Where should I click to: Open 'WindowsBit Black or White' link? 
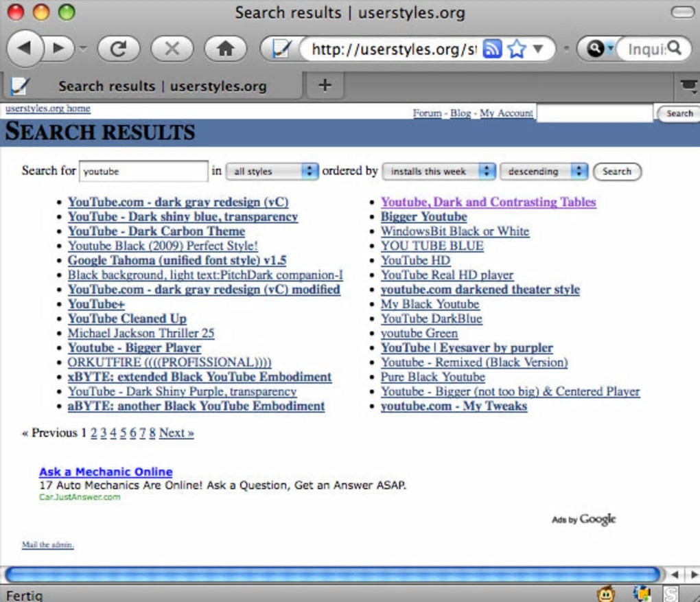pos(455,231)
